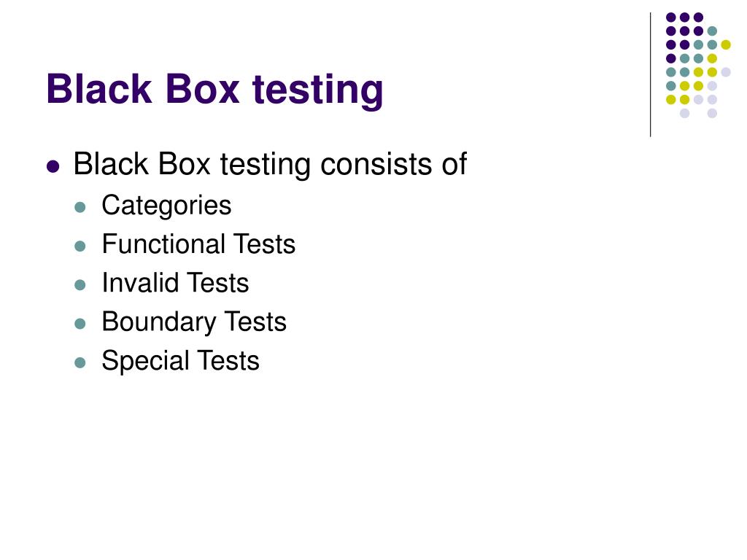Click the word testing in the title
The image size is (747, 560).
click(x=318, y=90)
